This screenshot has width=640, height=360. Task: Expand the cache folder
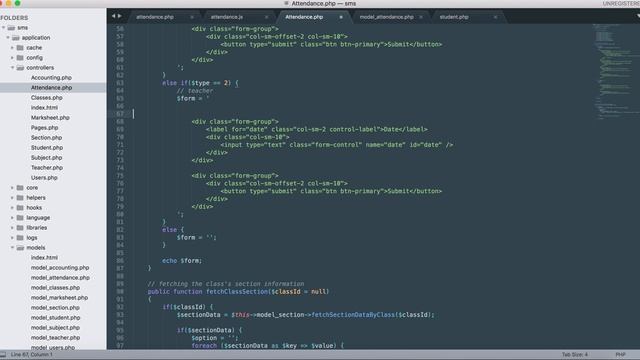(12, 48)
